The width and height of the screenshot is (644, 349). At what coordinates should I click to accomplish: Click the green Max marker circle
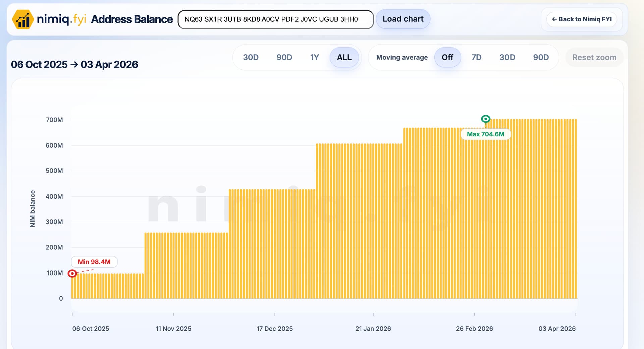(x=485, y=119)
